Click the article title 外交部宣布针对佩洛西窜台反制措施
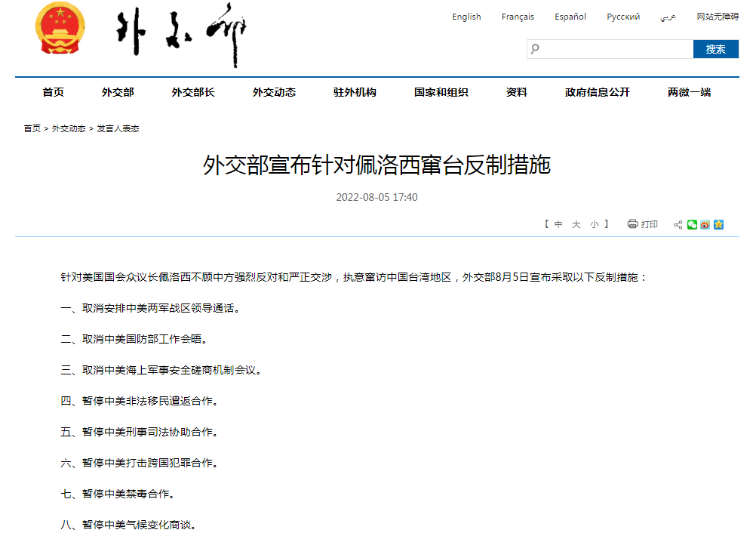This screenshot has width=756, height=533. [376, 165]
